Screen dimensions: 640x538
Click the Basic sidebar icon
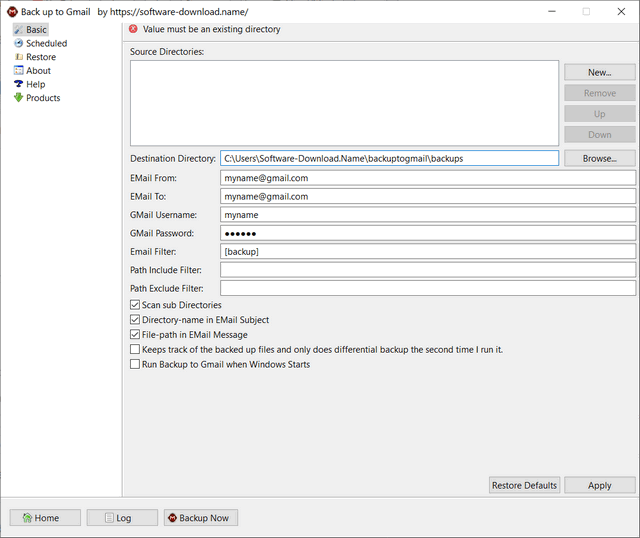[x=18, y=30]
